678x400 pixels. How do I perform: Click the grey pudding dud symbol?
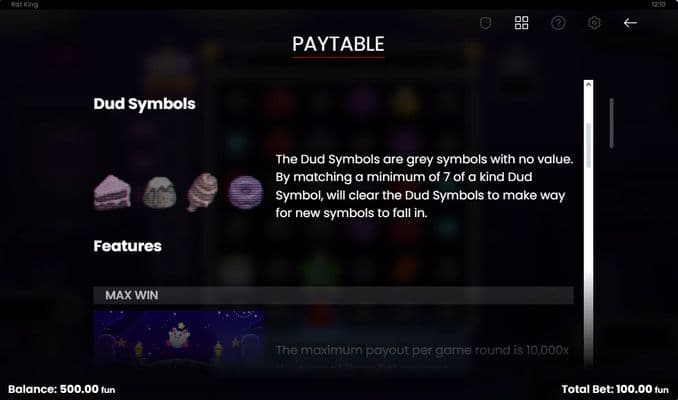[x=160, y=193]
